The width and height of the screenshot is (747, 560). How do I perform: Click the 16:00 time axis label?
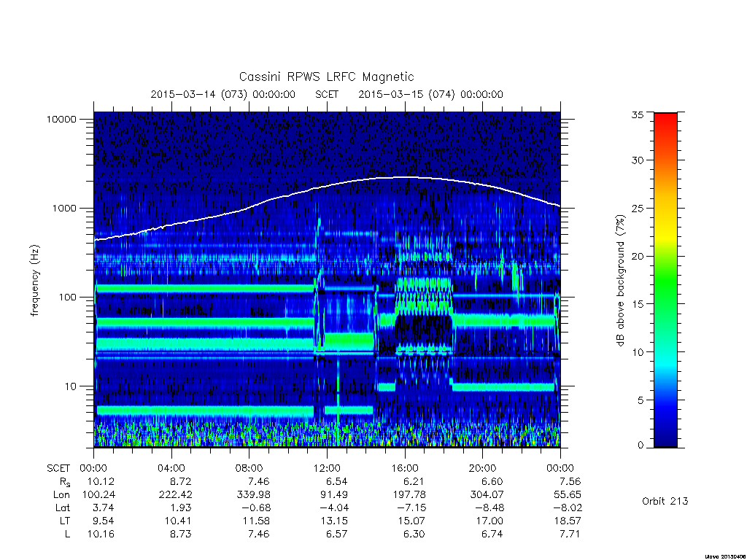405,468
